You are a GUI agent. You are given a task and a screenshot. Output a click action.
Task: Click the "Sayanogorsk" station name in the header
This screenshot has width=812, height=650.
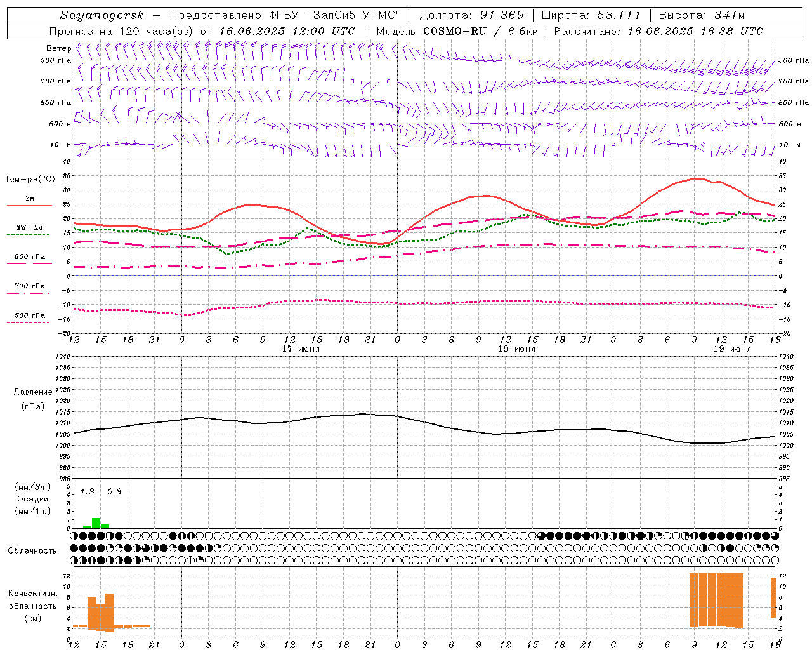(102, 15)
